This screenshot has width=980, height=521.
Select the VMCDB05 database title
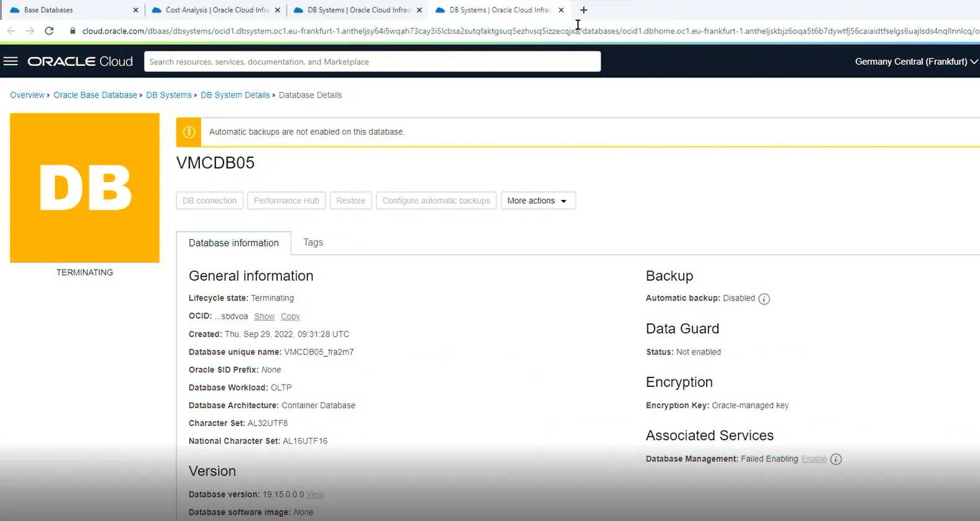tap(216, 163)
